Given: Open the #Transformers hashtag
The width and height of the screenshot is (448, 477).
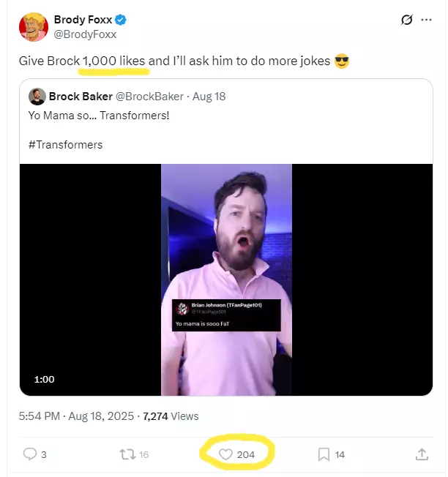Looking at the screenshot, I should pyautogui.click(x=65, y=144).
